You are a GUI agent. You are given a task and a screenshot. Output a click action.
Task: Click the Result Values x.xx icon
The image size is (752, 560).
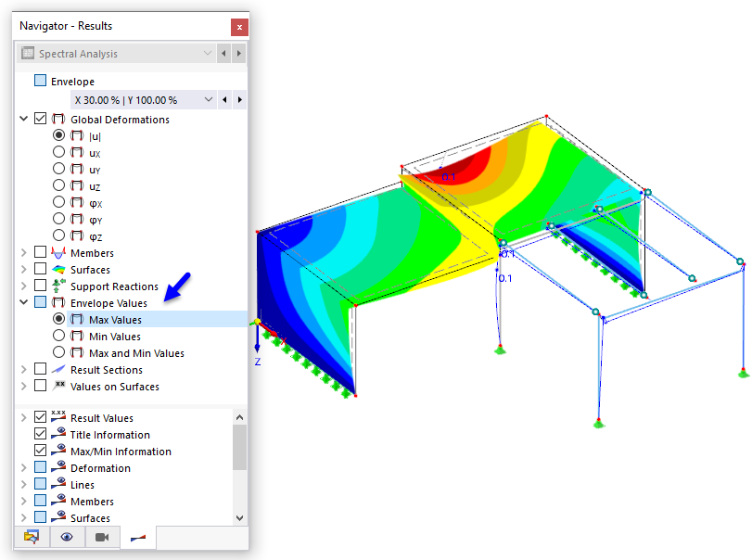coord(58,416)
